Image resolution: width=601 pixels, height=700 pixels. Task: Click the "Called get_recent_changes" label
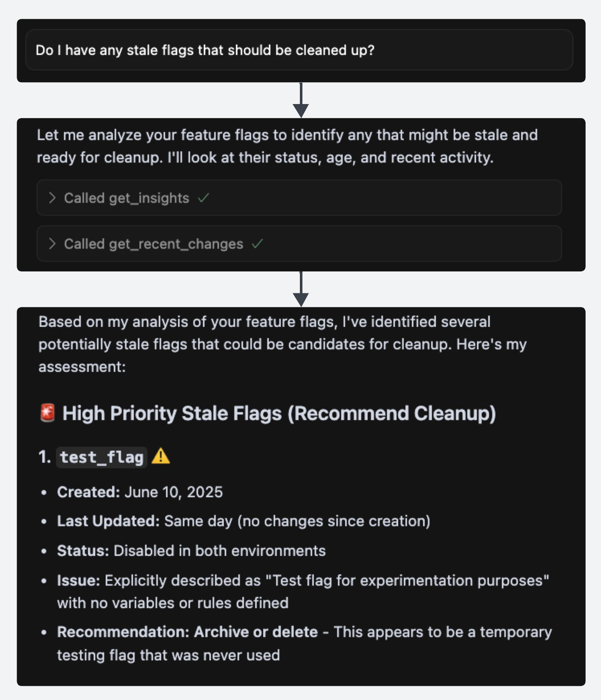click(x=153, y=244)
